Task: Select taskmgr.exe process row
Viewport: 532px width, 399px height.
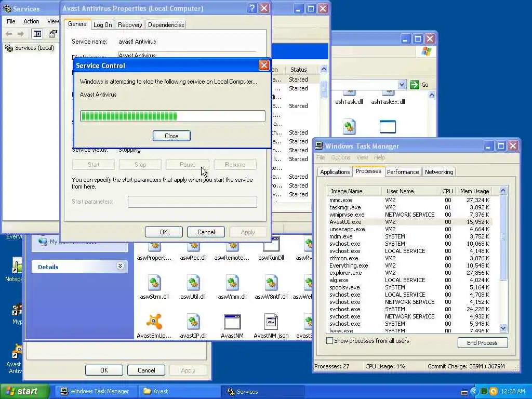Action: [409, 207]
